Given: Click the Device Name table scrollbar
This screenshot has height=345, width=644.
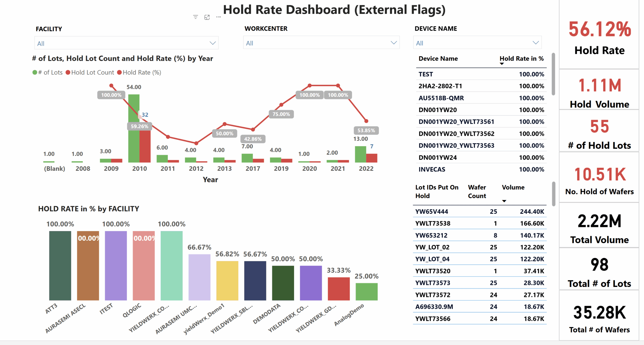Looking at the screenshot, I should click(553, 74).
